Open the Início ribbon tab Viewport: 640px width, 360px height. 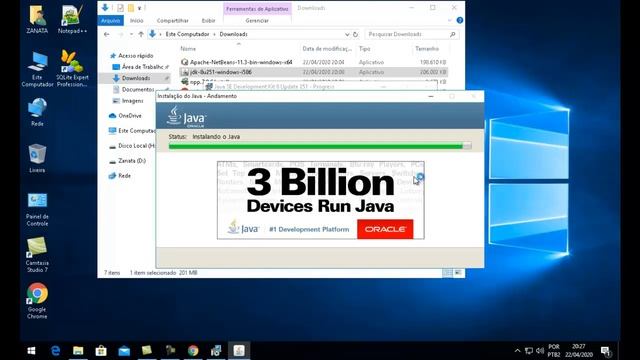[x=137, y=20]
